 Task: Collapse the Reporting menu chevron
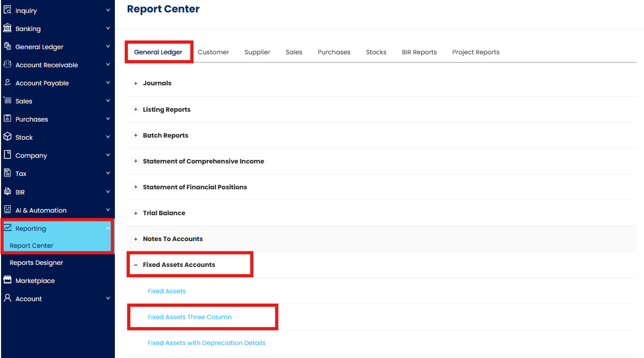[108, 228]
